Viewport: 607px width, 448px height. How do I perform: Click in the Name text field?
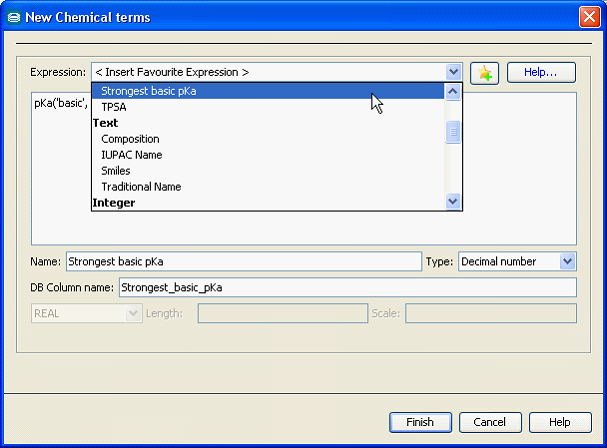click(x=243, y=262)
